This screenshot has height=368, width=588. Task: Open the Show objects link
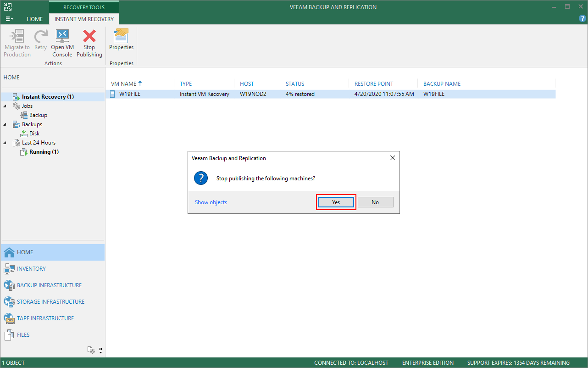click(211, 202)
